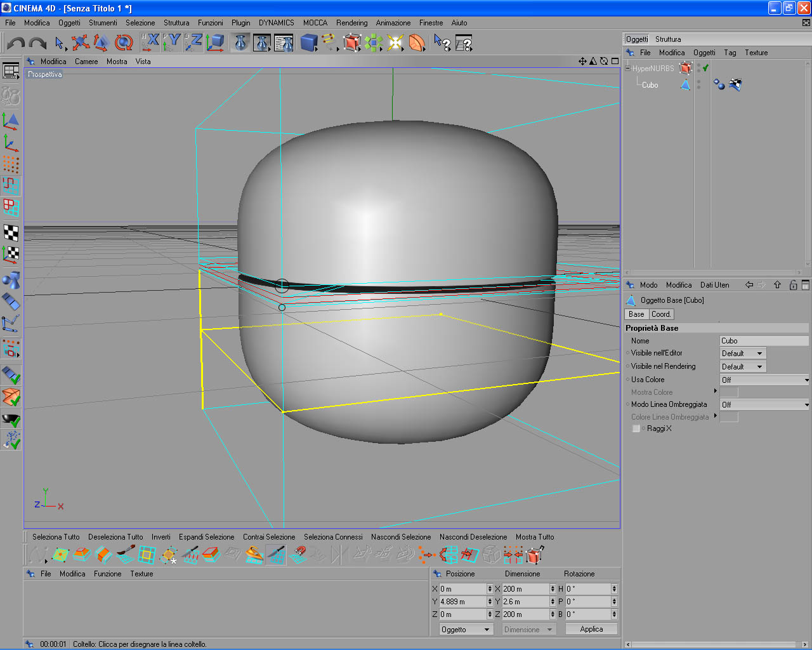Click Seleziona Connessi command
This screenshot has height=650, width=812.
[333, 537]
